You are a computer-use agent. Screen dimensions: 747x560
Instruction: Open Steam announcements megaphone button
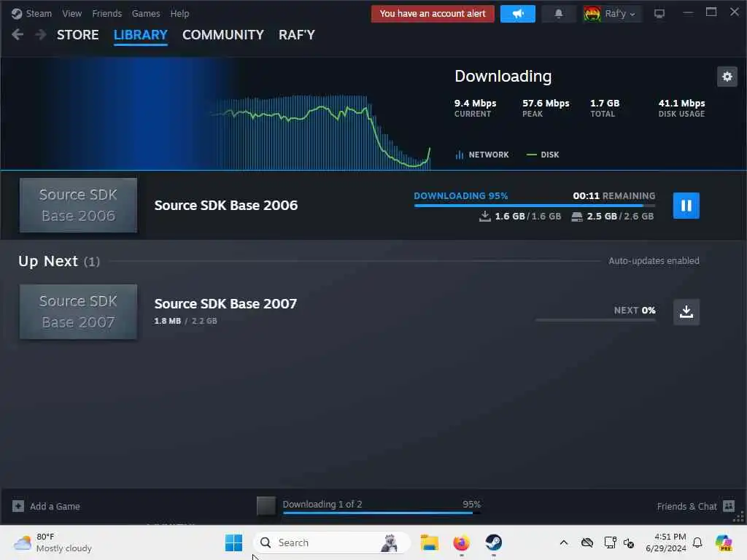(518, 14)
